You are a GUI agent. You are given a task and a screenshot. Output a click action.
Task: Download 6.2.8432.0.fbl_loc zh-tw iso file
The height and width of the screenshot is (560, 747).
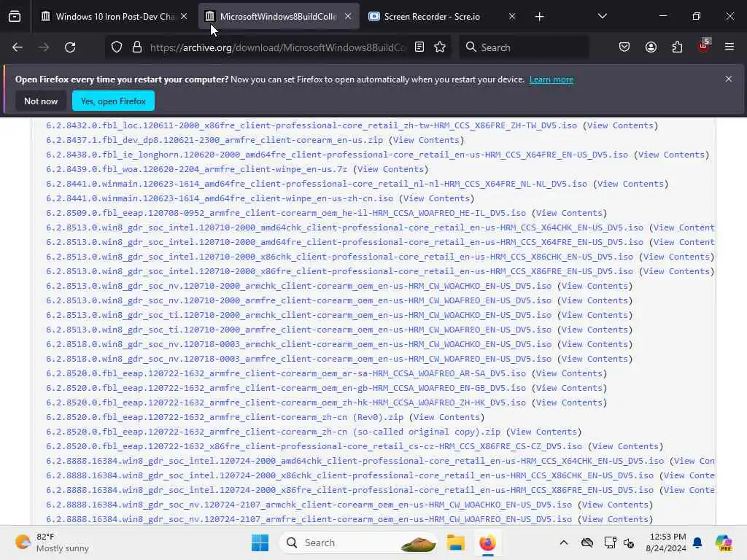pos(311,125)
